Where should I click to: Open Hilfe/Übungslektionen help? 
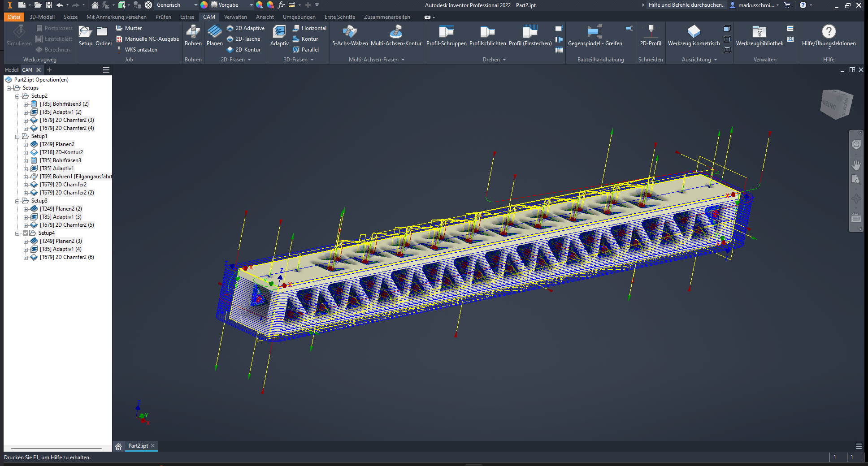click(x=829, y=36)
